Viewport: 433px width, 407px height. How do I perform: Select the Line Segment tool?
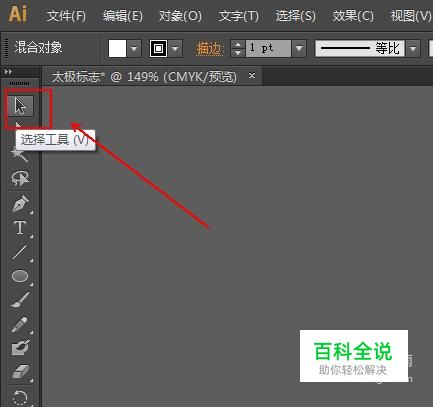pos(20,252)
